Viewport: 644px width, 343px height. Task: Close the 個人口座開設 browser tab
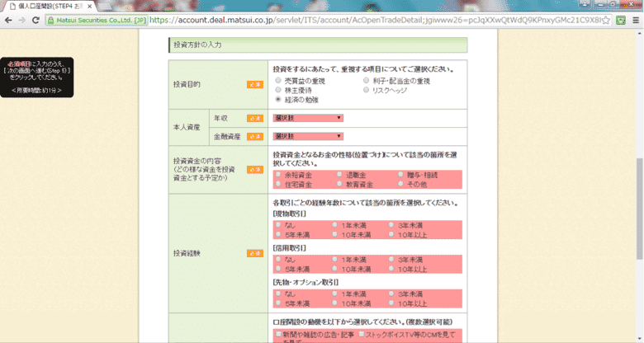[90, 6]
